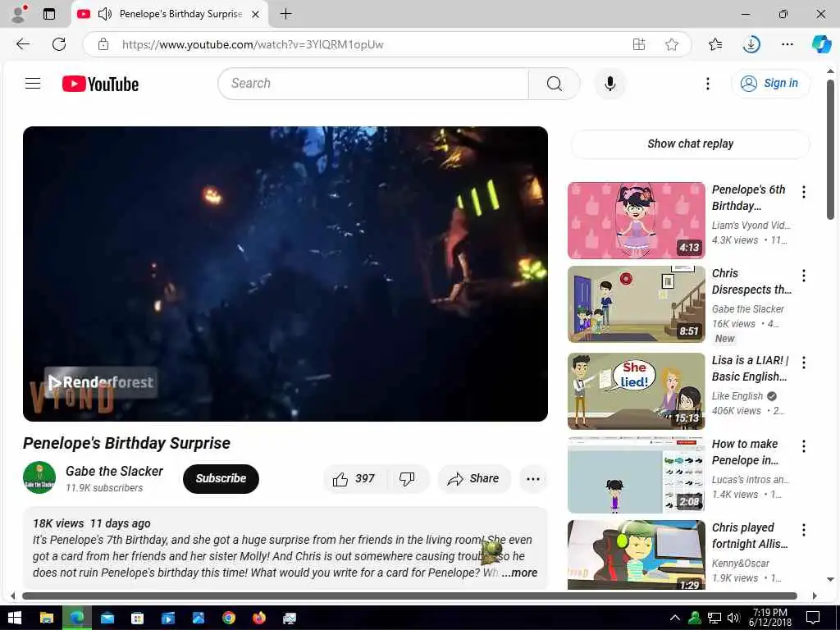Click the Sign in button

click(x=770, y=84)
